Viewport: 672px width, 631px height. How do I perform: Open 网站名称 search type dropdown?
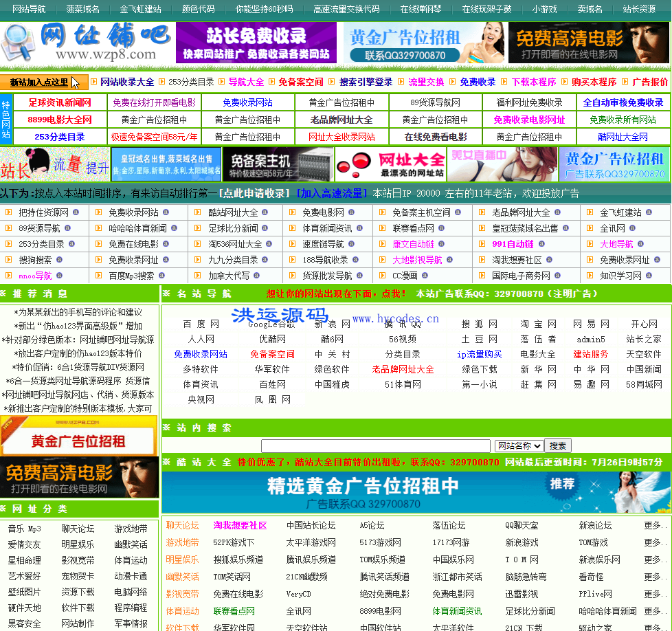(519, 446)
